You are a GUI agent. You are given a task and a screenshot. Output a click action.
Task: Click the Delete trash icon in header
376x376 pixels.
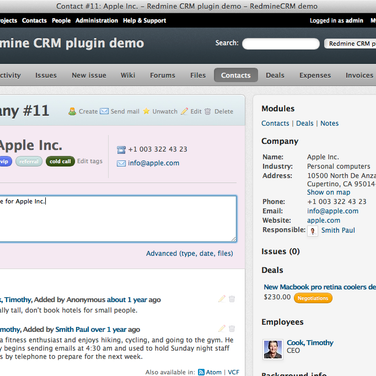[208, 111]
